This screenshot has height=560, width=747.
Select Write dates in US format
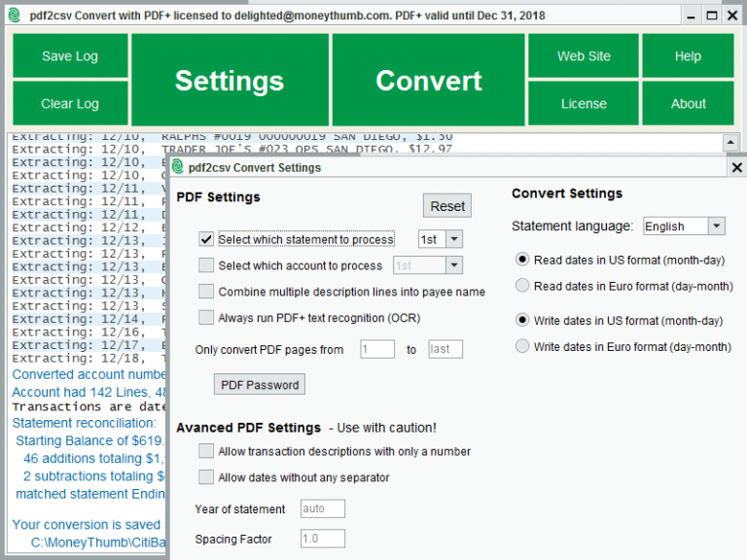coord(522,320)
